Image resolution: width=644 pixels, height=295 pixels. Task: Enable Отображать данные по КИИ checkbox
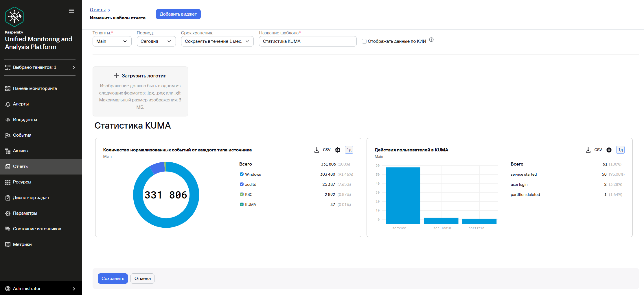pos(364,41)
